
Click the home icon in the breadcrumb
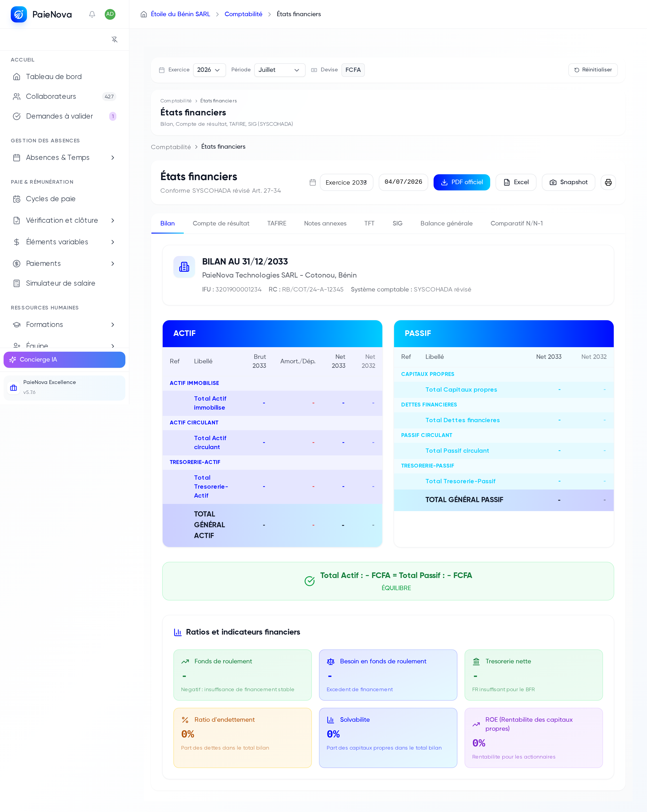(x=144, y=14)
